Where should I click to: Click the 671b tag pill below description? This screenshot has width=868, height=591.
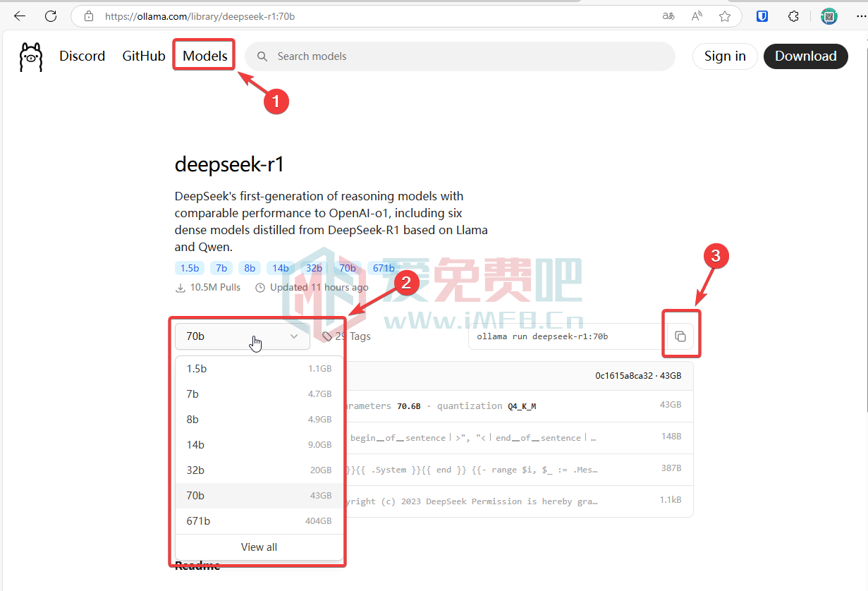coord(384,268)
